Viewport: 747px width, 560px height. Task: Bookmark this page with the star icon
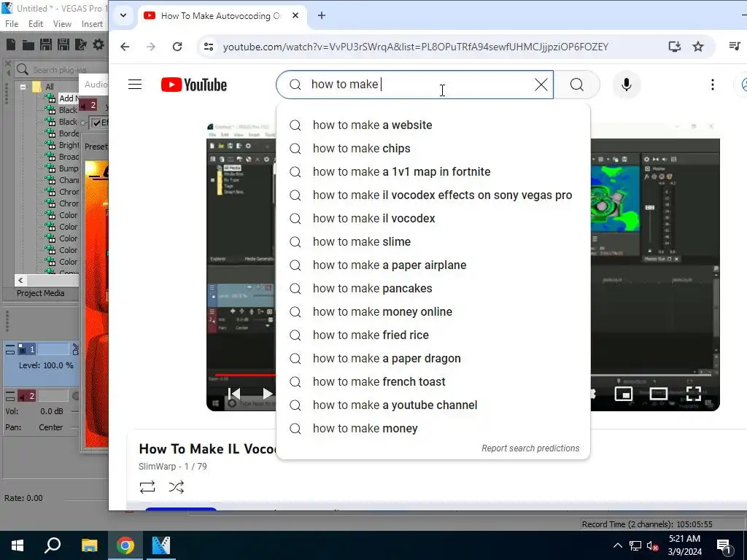tap(698, 47)
